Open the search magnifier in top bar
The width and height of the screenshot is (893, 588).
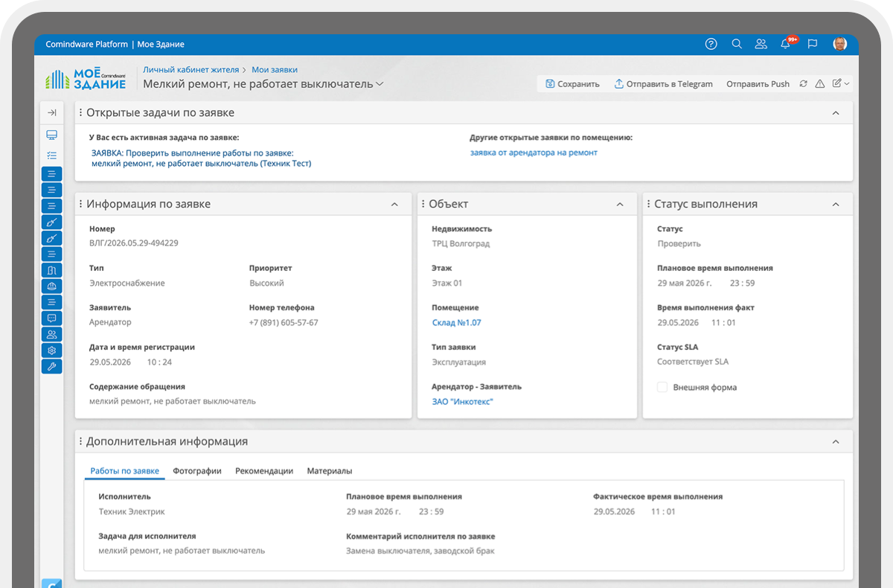737,44
